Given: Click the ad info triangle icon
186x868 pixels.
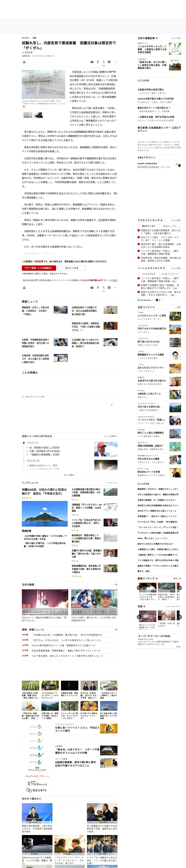Looking at the screenshot, I should pos(112,405).
